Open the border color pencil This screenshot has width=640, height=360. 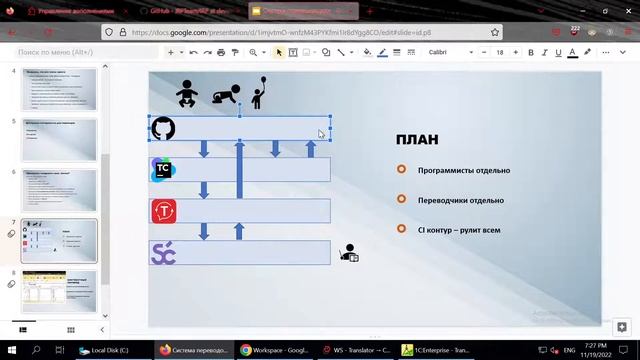tap(382, 52)
